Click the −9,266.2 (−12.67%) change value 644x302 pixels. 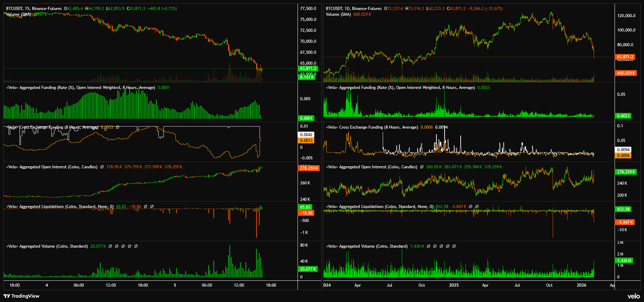(x=485, y=9)
